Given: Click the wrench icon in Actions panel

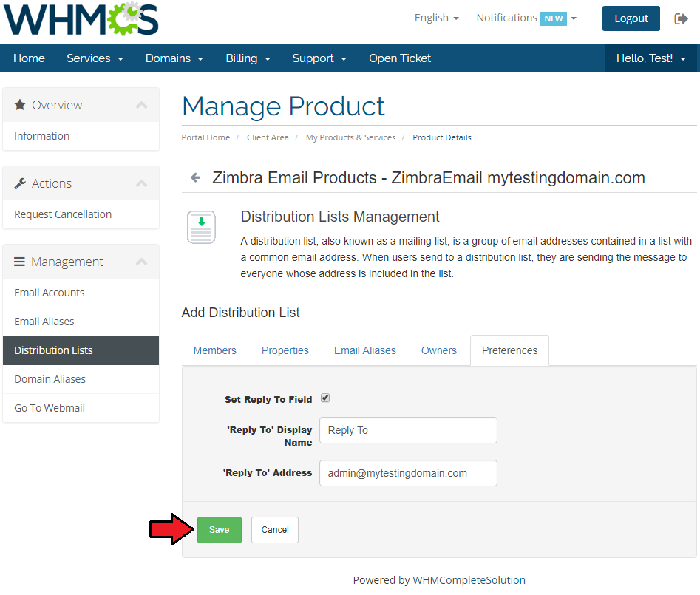Looking at the screenshot, I should (20, 183).
